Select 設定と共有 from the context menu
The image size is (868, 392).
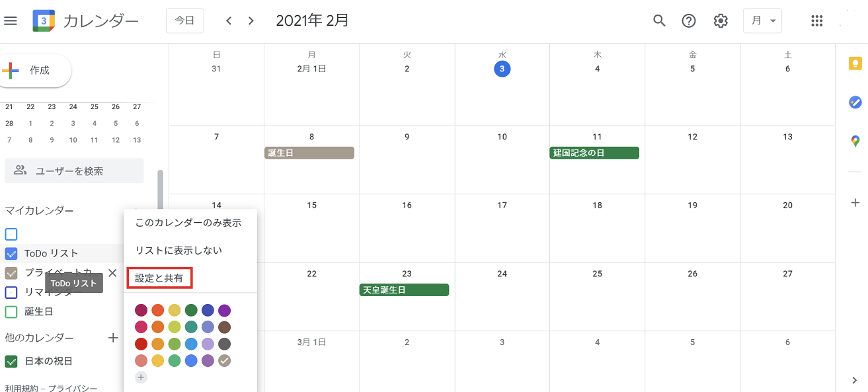159,278
